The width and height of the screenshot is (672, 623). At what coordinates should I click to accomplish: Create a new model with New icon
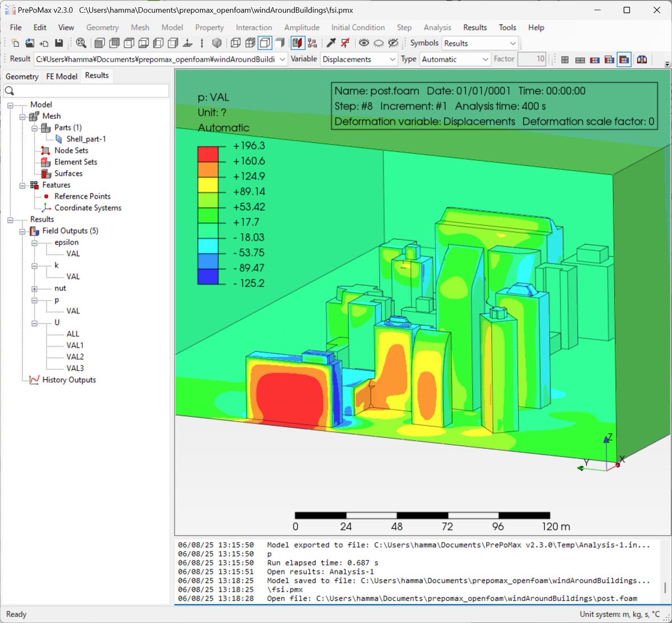(x=16, y=43)
